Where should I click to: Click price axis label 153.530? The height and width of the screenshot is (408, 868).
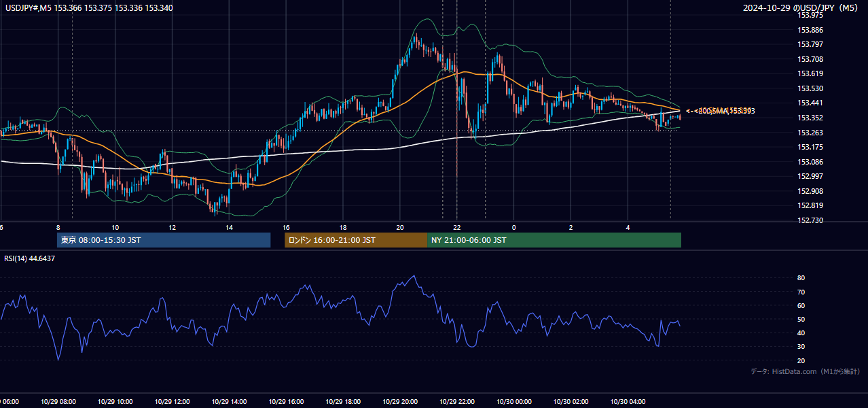coord(810,88)
